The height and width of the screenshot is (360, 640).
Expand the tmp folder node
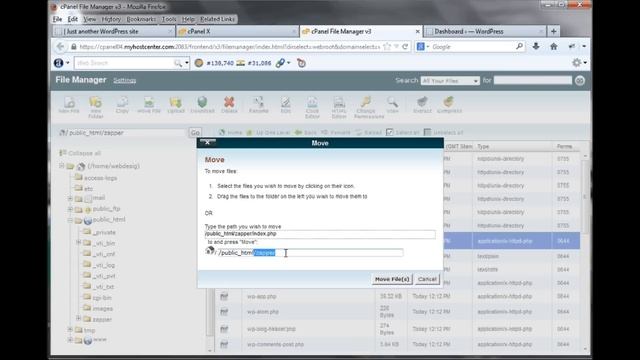tap(70, 329)
